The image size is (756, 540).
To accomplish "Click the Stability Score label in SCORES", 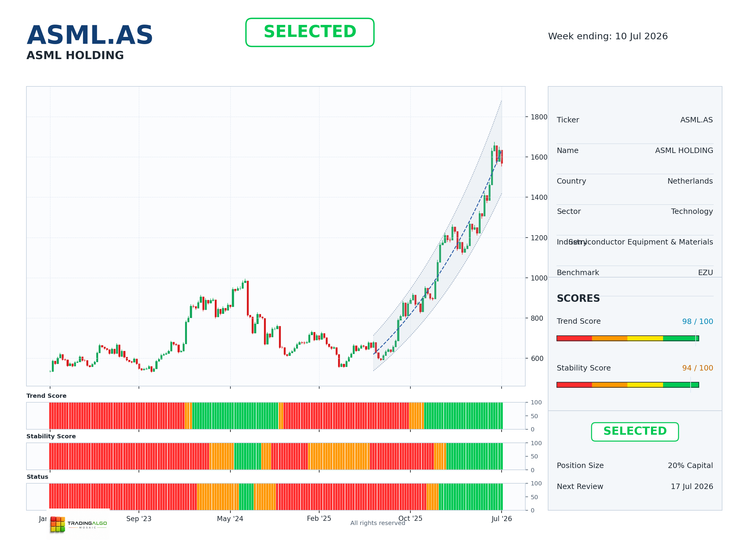I will click(x=583, y=368).
